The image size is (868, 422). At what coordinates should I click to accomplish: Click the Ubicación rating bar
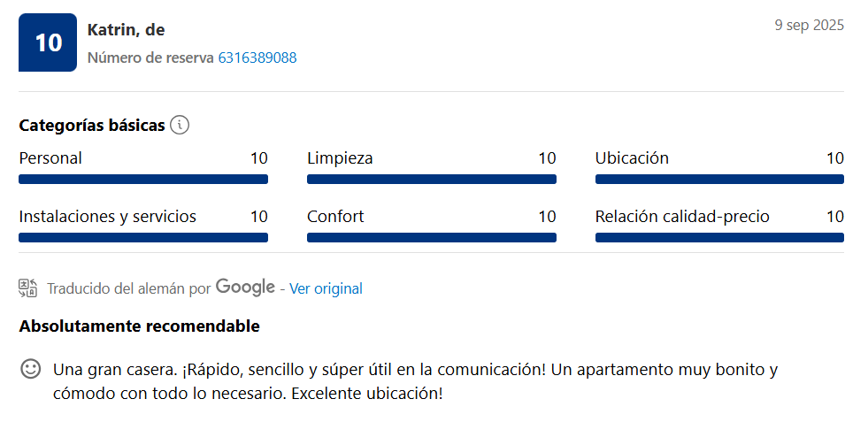click(x=719, y=180)
